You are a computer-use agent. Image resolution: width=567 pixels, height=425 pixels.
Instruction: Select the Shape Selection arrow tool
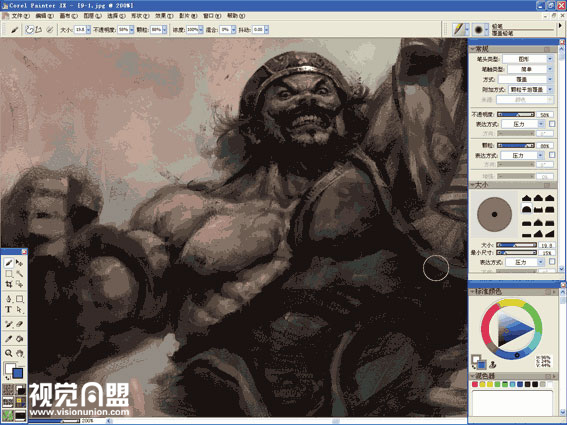click(19, 310)
